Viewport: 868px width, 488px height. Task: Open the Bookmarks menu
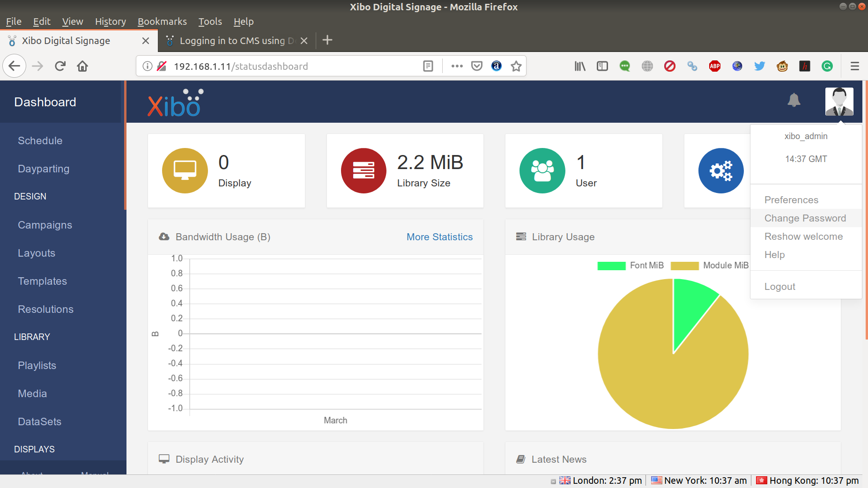[x=162, y=22]
